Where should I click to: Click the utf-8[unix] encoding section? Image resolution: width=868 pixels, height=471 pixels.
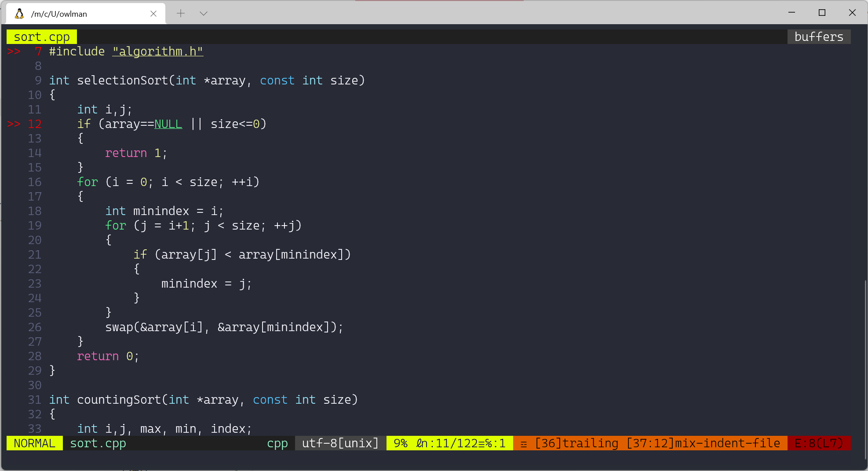340,443
